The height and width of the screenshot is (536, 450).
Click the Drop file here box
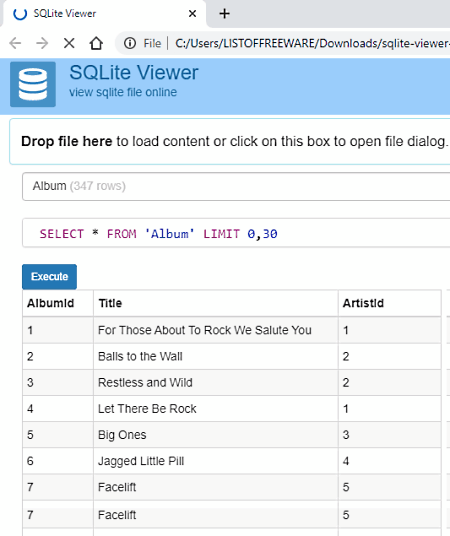coord(230,142)
